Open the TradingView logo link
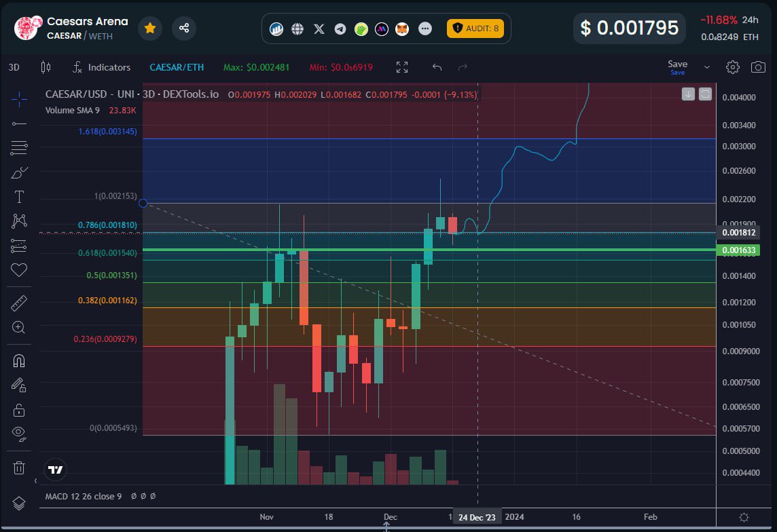 pos(56,470)
